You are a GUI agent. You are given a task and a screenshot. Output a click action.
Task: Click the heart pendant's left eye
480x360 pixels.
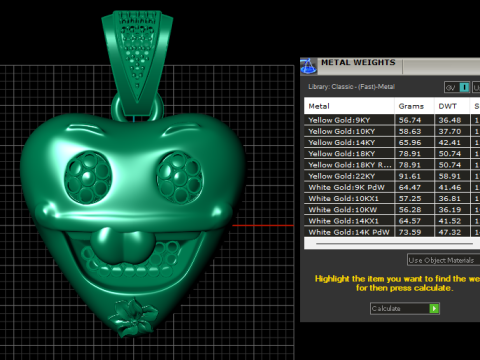pyautogui.click(x=88, y=177)
